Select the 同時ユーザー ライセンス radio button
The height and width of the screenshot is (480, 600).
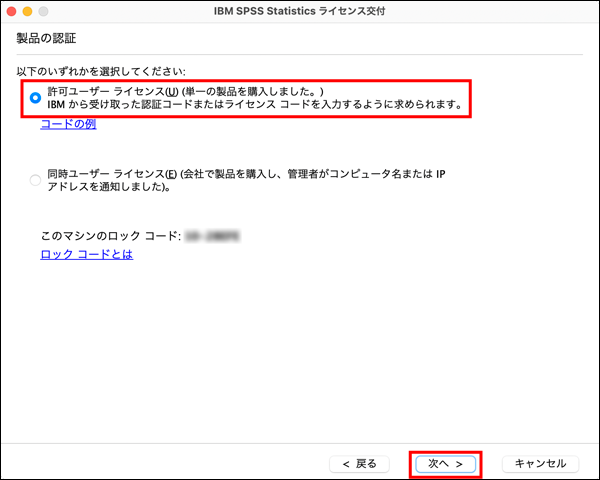(36, 180)
